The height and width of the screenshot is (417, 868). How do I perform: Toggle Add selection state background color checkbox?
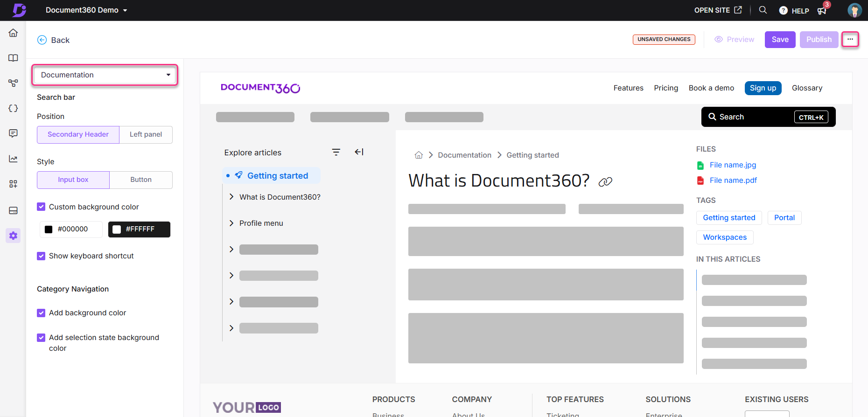(x=41, y=337)
